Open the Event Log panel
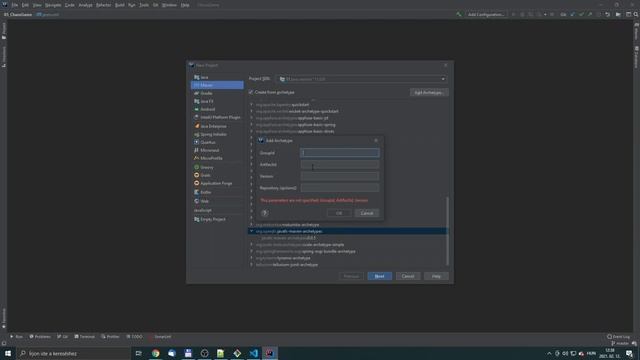Viewport: 640px width, 360px height. pyautogui.click(x=618, y=337)
